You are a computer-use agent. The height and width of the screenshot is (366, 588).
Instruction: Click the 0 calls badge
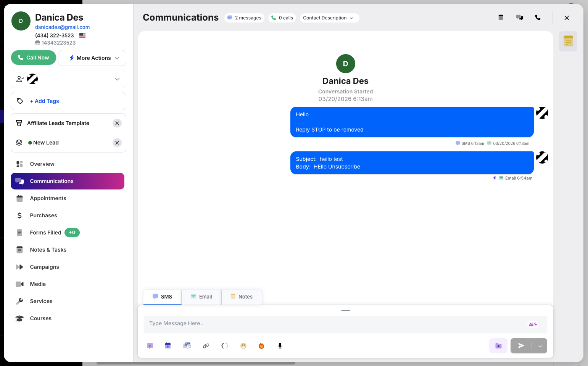(x=282, y=18)
